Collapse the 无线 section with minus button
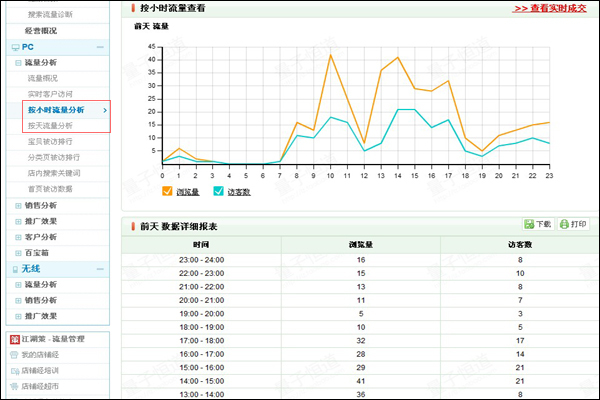600x400 pixels. 99,269
